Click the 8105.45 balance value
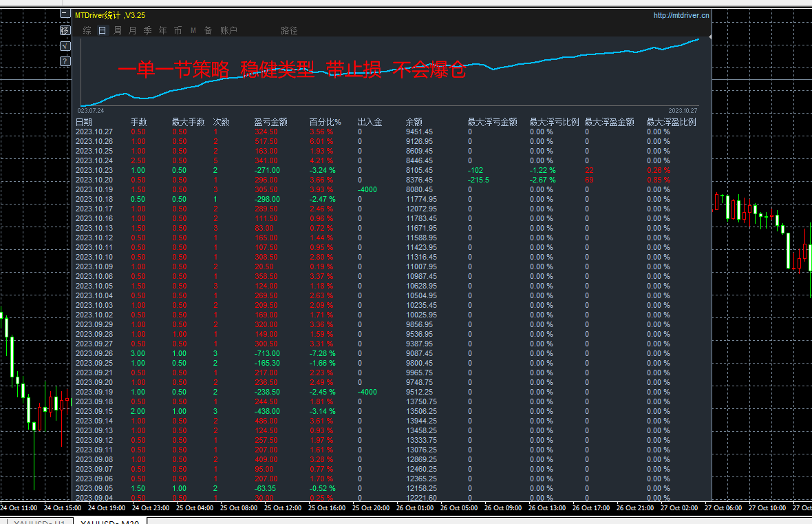Viewport: 812px width, 524px height. tap(420, 171)
